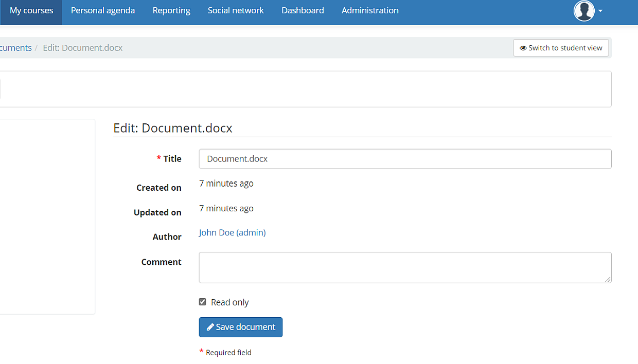Visit the Social network page
Viewport: 638px width, 364px height.
(236, 10)
